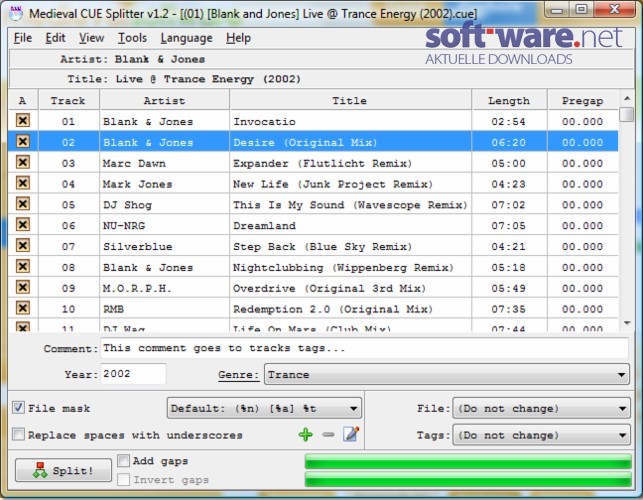Image resolution: width=643 pixels, height=500 pixels.
Task: Uncheck track 05 This Is My Sound checkbox
Action: [23, 204]
